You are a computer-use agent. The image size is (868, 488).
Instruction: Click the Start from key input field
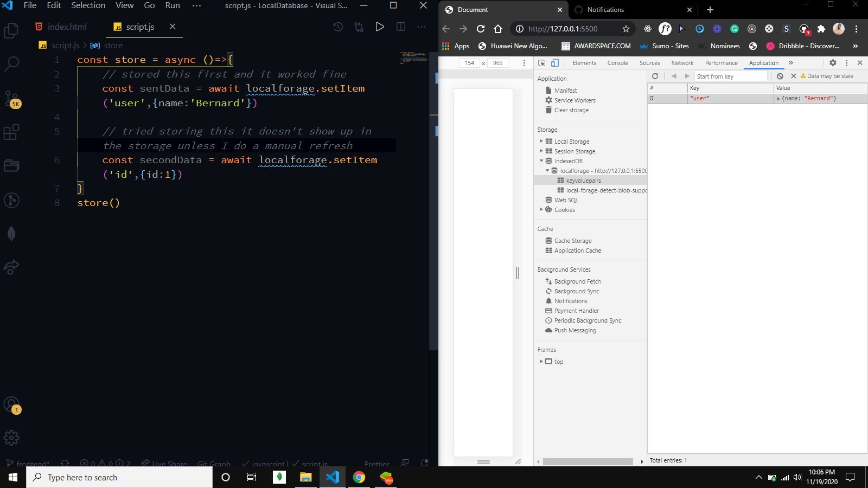tap(731, 76)
